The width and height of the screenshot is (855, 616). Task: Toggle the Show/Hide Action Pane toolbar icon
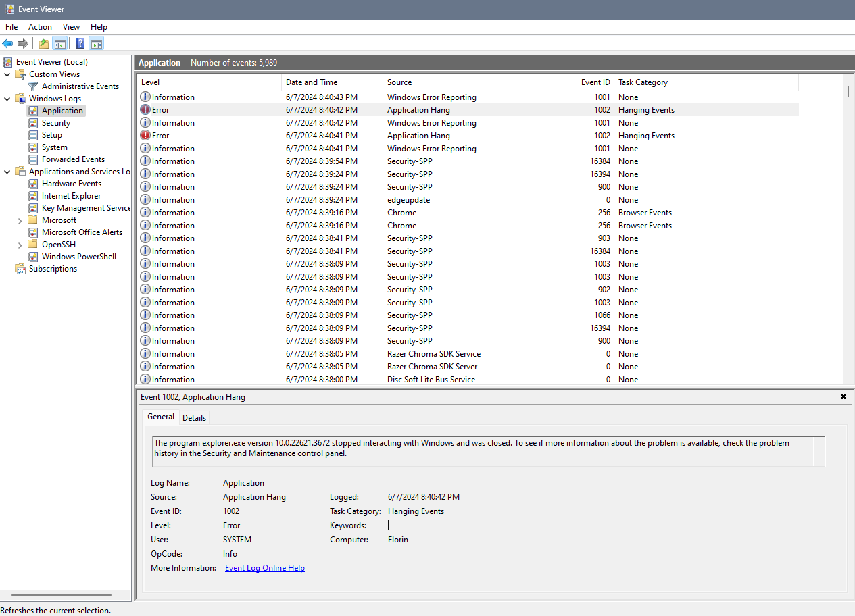click(97, 44)
